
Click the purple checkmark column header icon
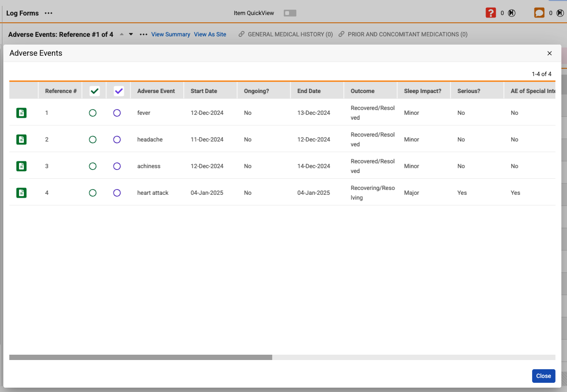pyautogui.click(x=119, y=91)
